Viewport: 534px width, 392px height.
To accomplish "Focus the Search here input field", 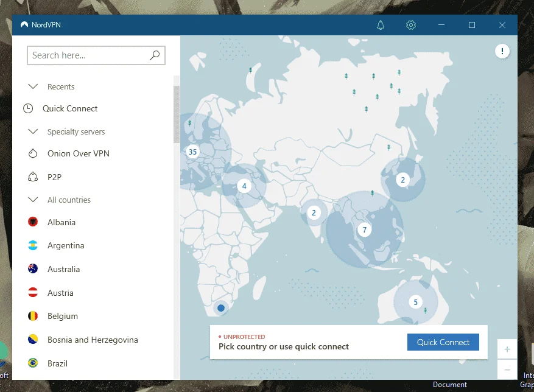I will pyautogui.click(x=96, y=55).
